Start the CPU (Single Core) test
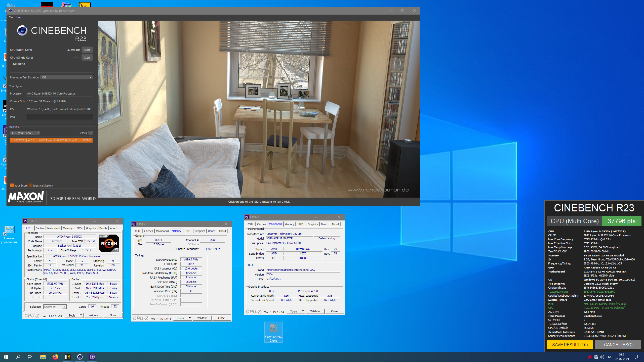 coord(87,58)
